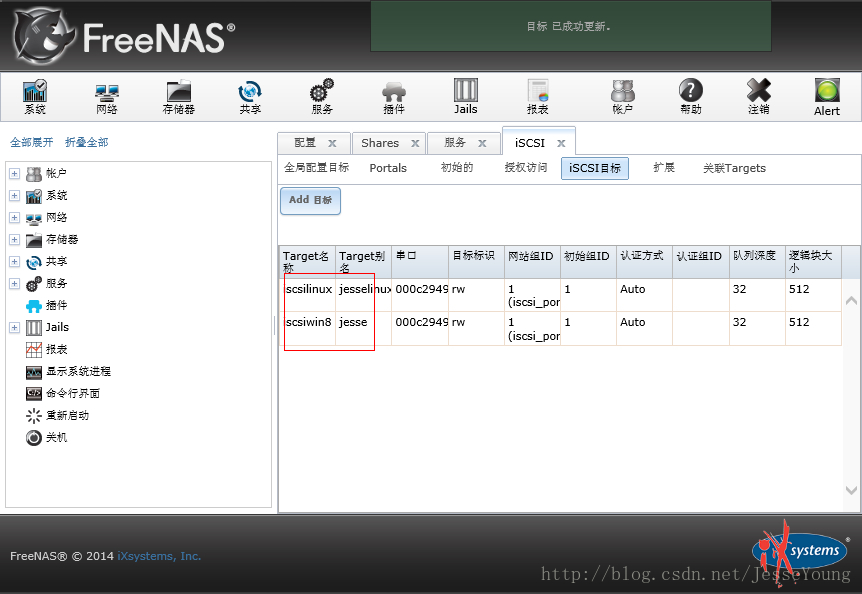Expand the Jails tree node
The height and width of the screenshot is (594, 862).
[x=14, y=327]
